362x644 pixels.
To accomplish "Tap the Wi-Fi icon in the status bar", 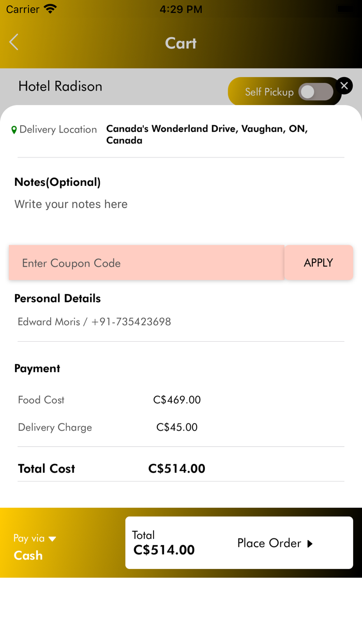I will tap(50, 9).
